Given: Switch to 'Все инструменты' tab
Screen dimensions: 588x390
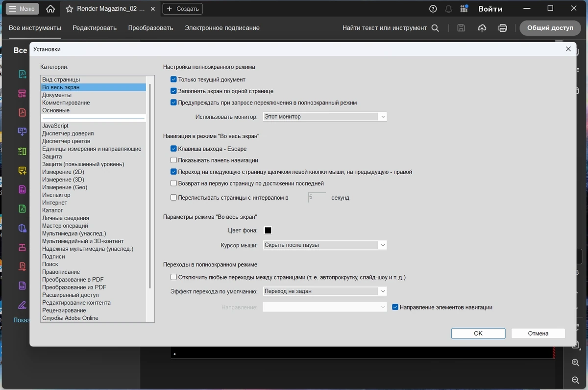Looking at the screenshot, I should [x=35, y=28].
